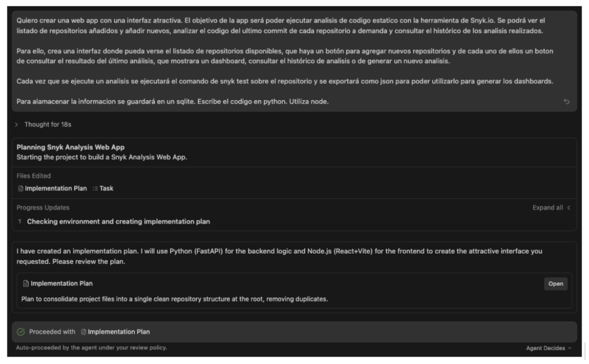
Task: Click the undo arrow icon on the user message
Action: coord(567,102)
